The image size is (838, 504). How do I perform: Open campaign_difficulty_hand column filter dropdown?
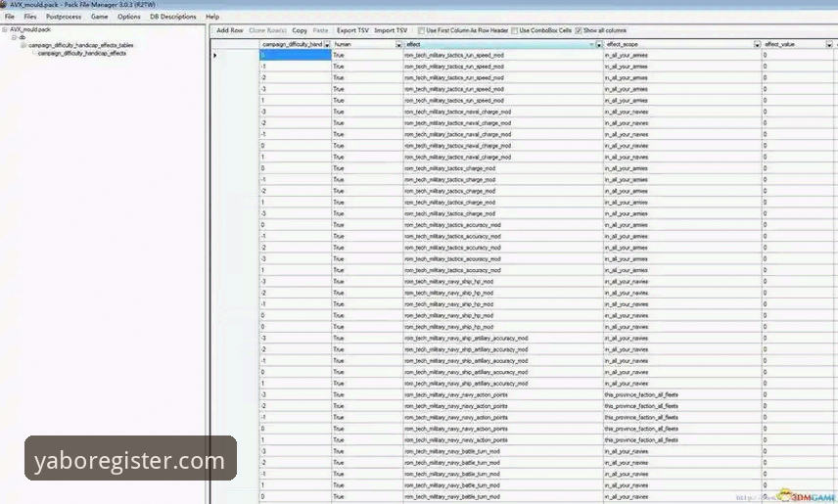point(327,45)
